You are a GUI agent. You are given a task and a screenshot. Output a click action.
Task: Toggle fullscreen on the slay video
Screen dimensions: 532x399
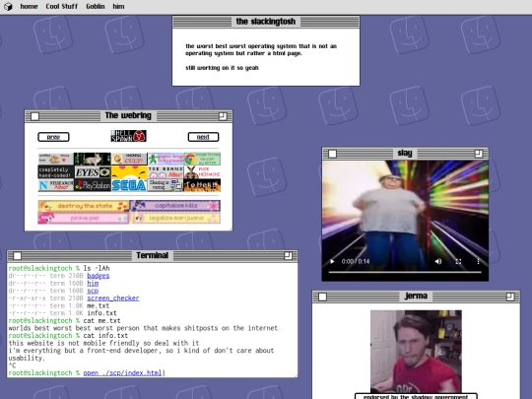[x=458, y=261]
